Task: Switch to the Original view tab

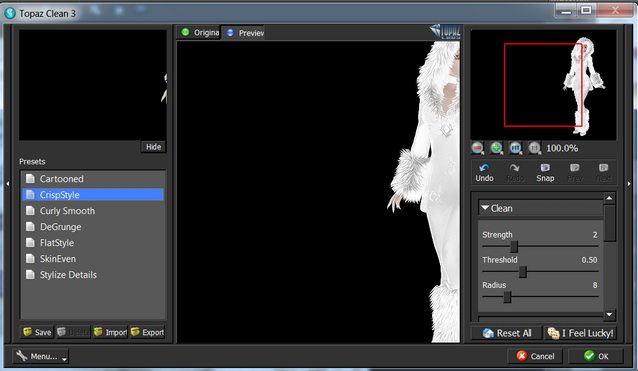Action: 199,32
